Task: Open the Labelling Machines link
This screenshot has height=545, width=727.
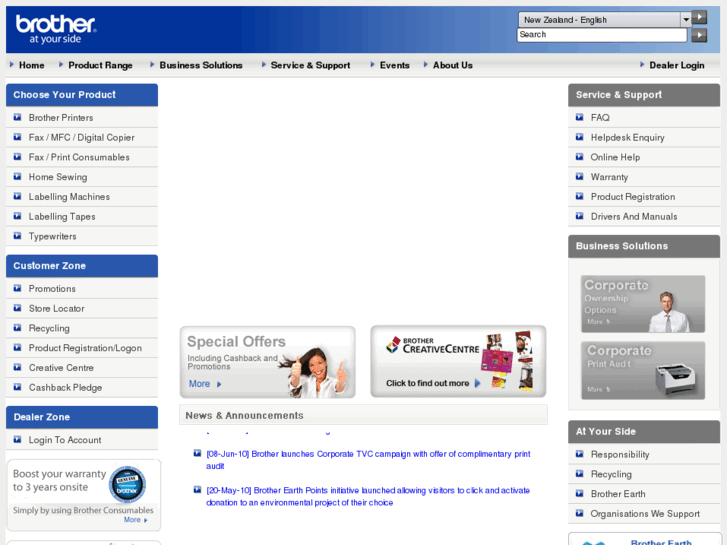Action: (69, 197)
